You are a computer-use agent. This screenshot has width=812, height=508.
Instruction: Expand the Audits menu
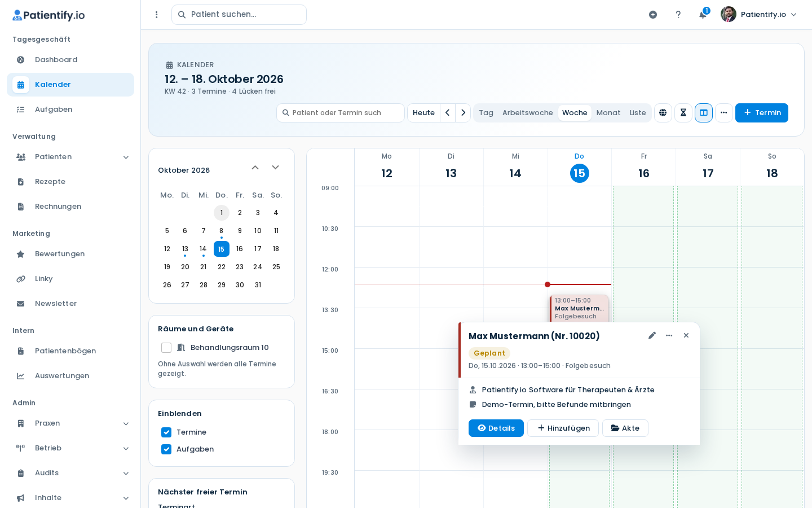(x=70, y=473)
